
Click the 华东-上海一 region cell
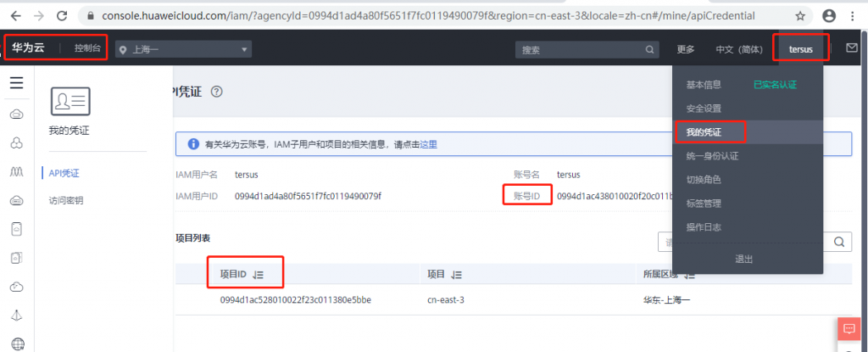[x=667, y=300]
